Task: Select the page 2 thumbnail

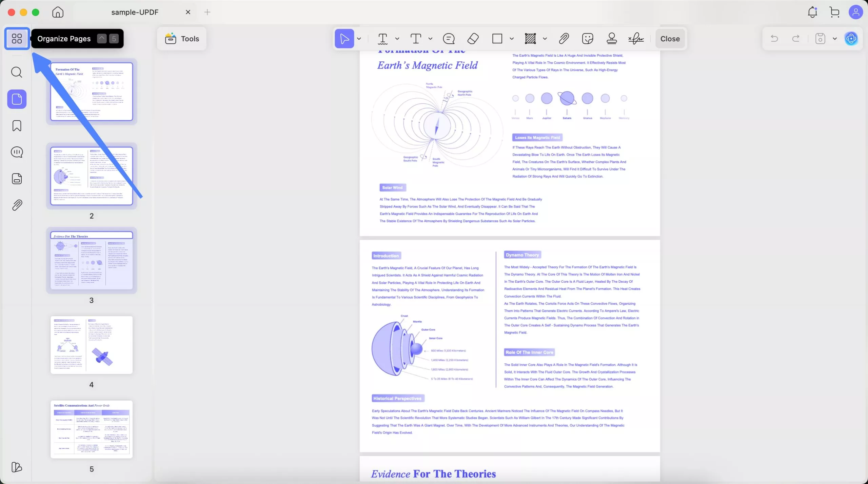Action: (x=92, y=176)
